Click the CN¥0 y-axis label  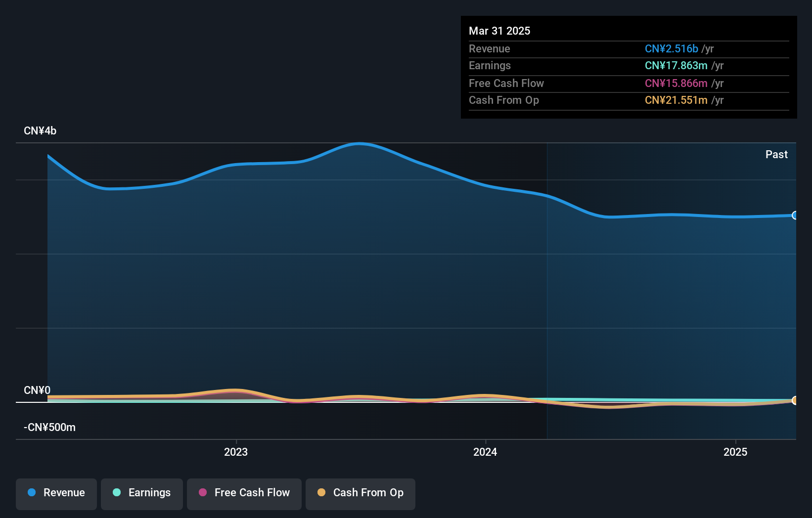coord(37,390)
